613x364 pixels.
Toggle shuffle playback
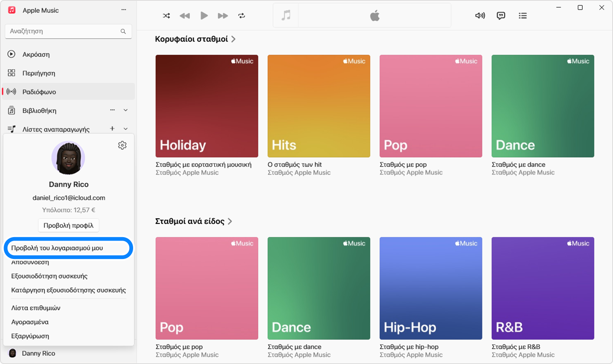pyautogui.click(x=166, y=16)
